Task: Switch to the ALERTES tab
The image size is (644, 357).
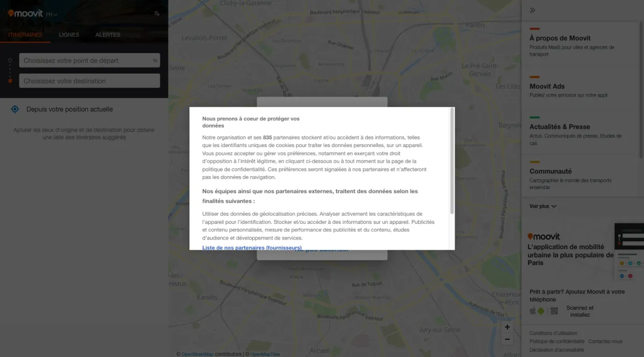Action: [108, 35]
